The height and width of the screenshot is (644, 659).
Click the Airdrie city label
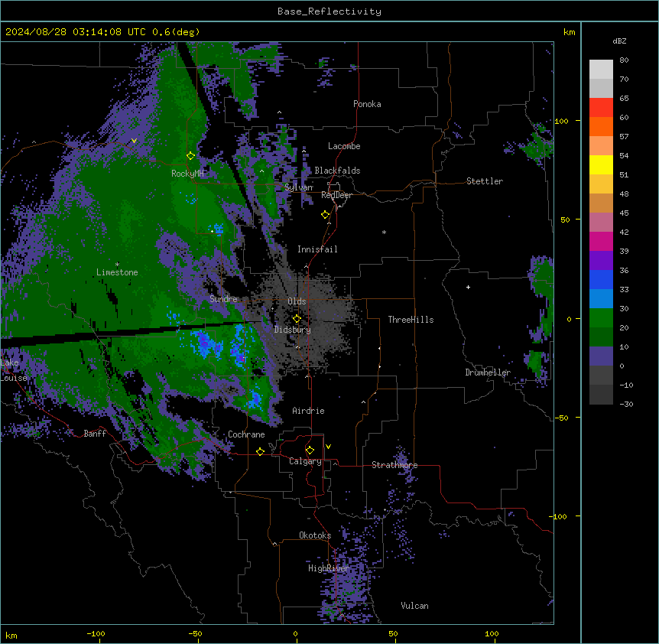tap(308, 411)
